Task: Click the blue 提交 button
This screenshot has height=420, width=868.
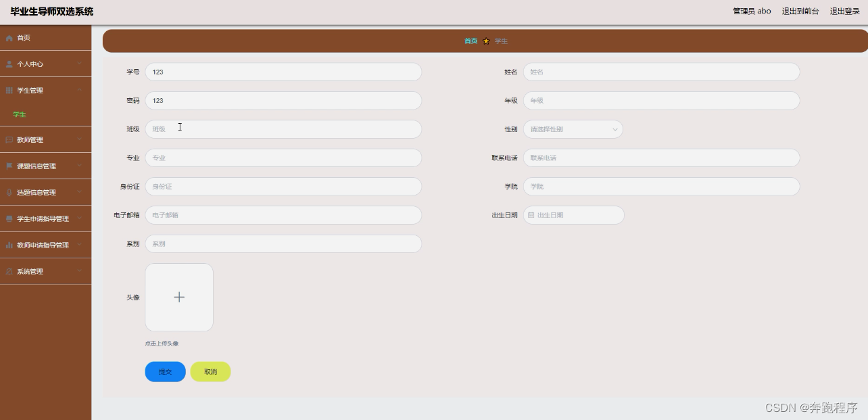Action: point(165,372)
